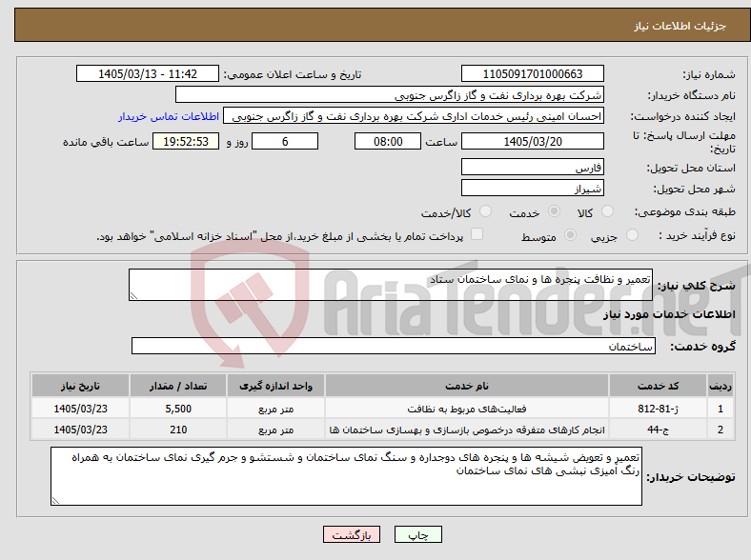Click the تاریخ نیاز column header

[x=80, y=386]
